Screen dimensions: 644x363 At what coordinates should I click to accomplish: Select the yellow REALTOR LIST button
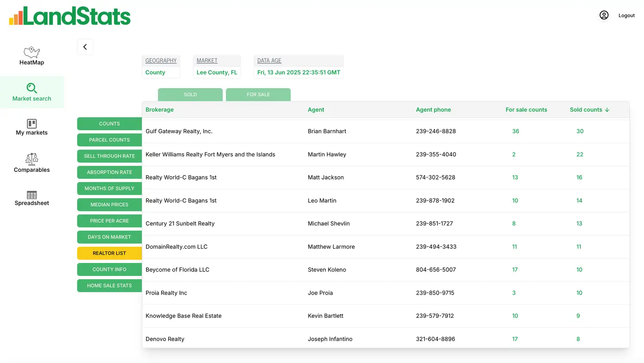pyautogui.click(x=109, y=253)
